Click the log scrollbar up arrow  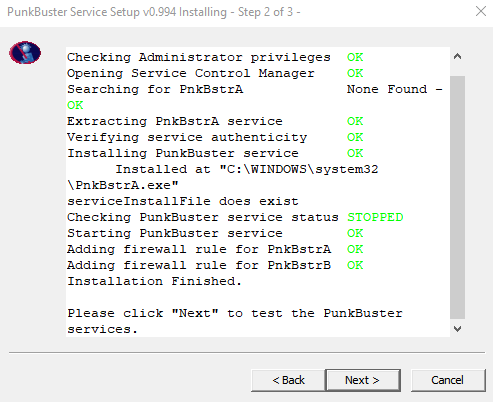tap(458, 56)
